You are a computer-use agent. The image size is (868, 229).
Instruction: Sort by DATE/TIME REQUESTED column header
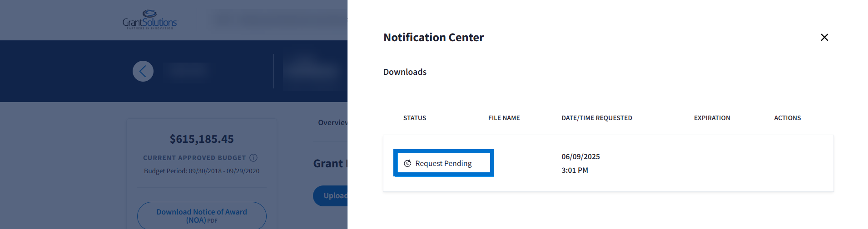point(596,118)
